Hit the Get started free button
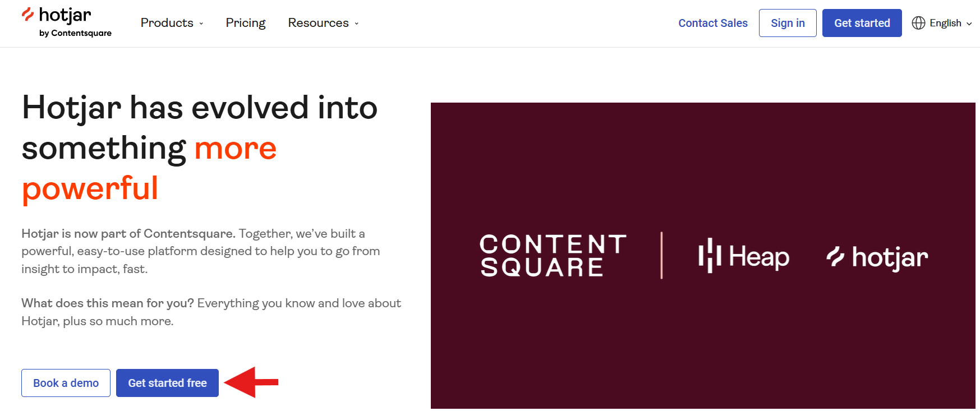This screenshot has width=980, height=411. (x=167, y=383)
